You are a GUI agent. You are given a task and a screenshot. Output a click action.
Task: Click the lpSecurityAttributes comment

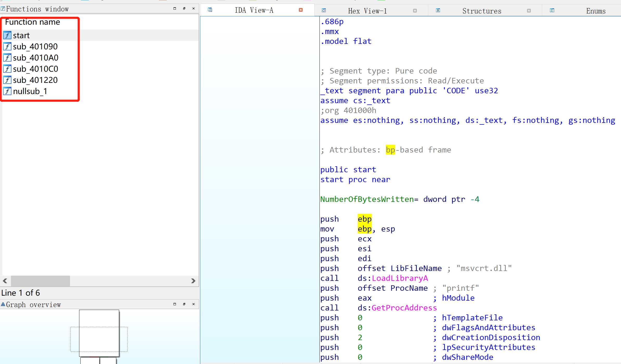[x=489, y=347]
